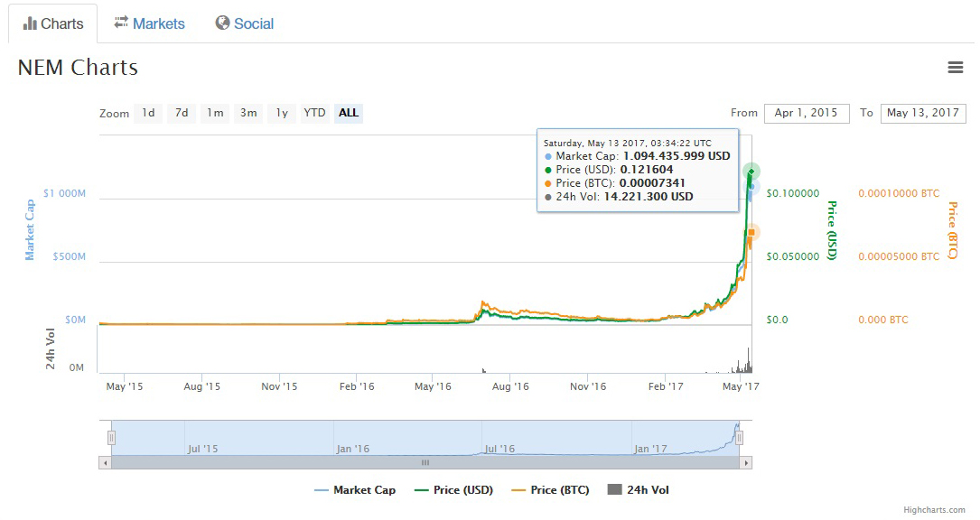Click the Market Cap value in tooltip

(x=677, y=156)
